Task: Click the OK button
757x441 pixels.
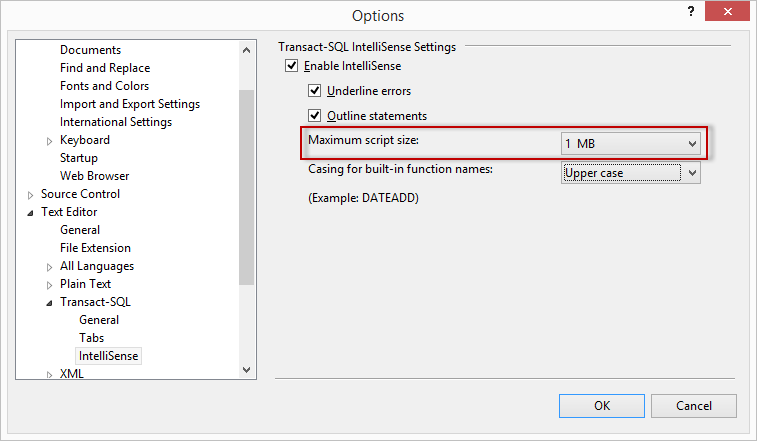Action: click(x=602, y=406)
